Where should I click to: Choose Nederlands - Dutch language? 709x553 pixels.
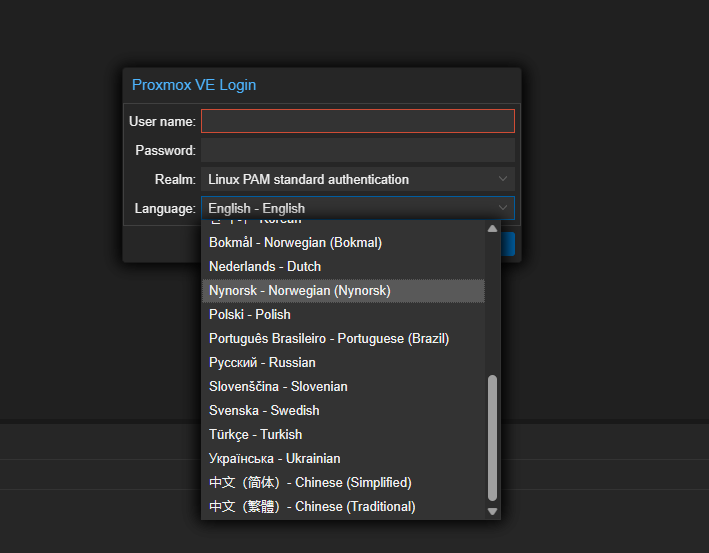pyautogui.click(x=343, y=267)
